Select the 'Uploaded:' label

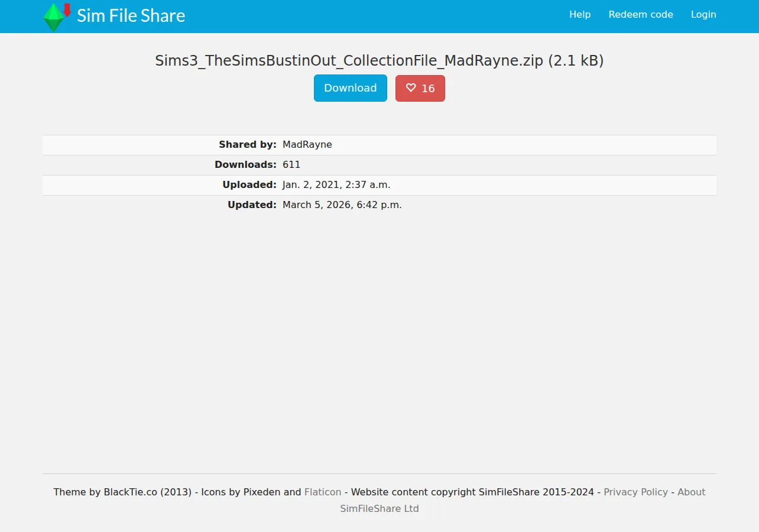pyautogui.click(x=249, y=185)
